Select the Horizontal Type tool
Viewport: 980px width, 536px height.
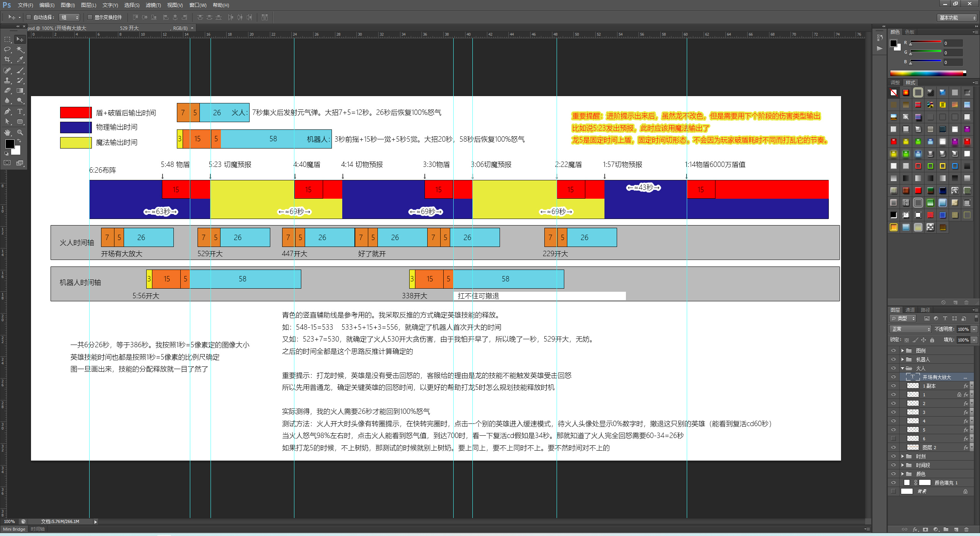click(x=20, y=111)
